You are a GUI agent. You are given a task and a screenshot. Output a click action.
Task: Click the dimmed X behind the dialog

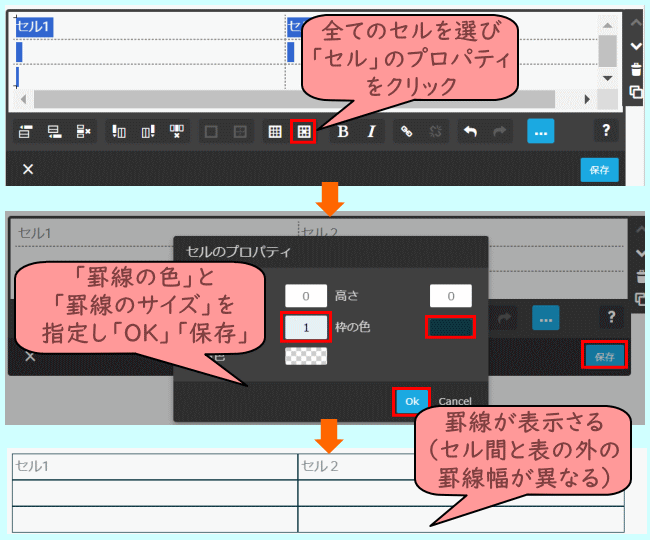pos(30,357)
